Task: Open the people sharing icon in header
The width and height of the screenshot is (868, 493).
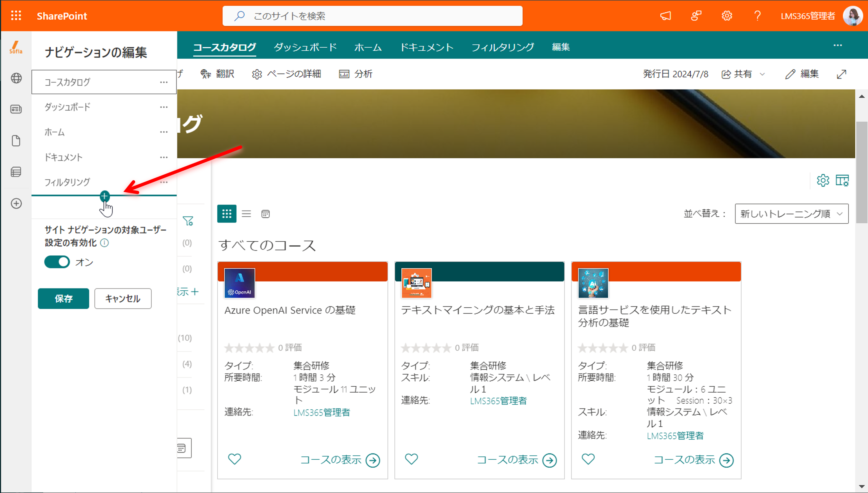Action: (x=696, y=16)
